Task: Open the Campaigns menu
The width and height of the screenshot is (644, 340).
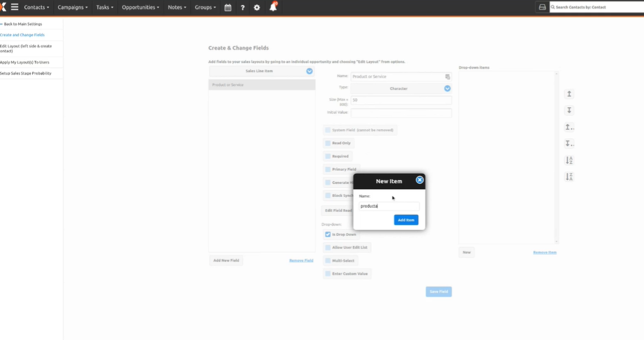Action: [x=73, y=7]
